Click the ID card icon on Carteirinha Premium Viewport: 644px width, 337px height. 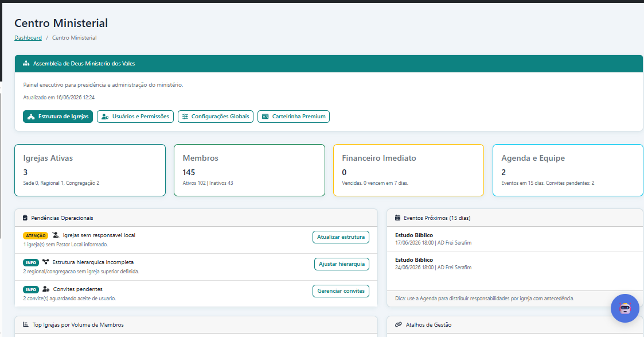[266, 117]
